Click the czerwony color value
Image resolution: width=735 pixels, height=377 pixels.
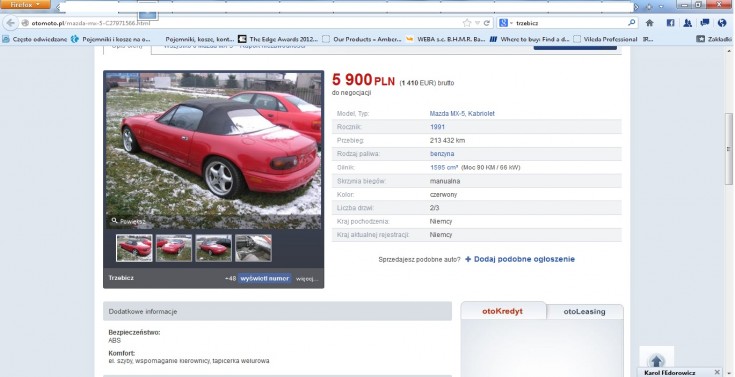pyautogui.click(x=443, y=195)
